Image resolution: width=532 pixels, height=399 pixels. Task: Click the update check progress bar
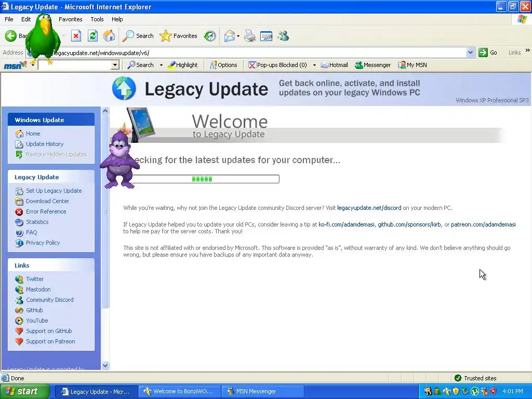click(x=203, y=179)
